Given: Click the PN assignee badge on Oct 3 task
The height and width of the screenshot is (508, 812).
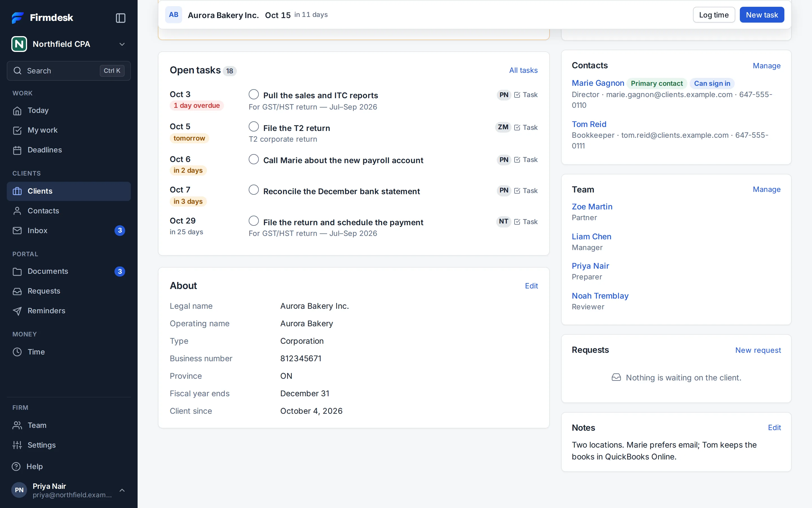Looking at the screenshot, I should coord(504,95).
